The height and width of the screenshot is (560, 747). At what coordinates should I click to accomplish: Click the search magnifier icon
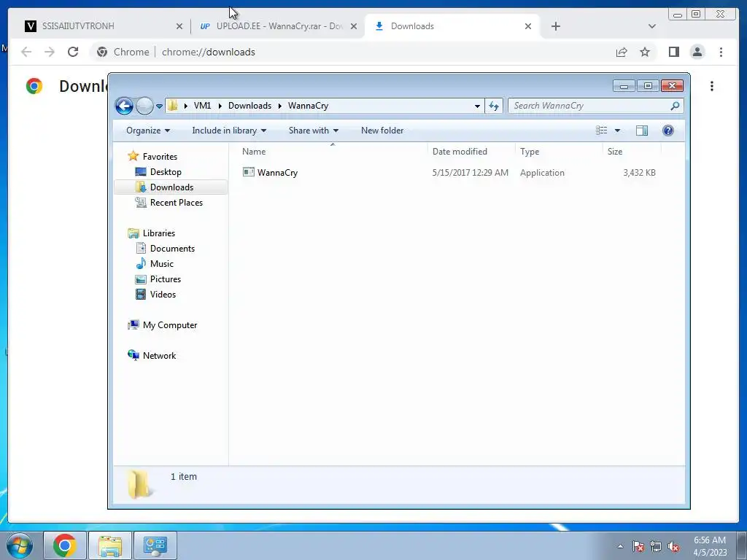(675, 106)
